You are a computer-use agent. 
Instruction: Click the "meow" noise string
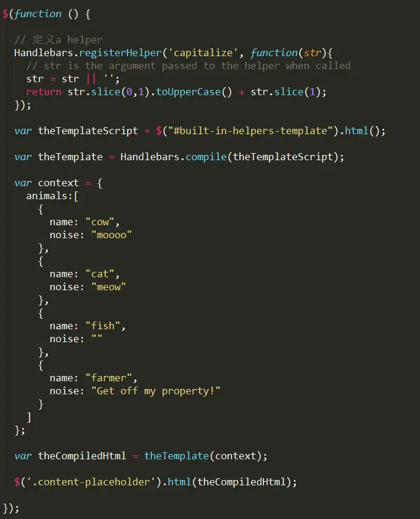tap(109, 287)
